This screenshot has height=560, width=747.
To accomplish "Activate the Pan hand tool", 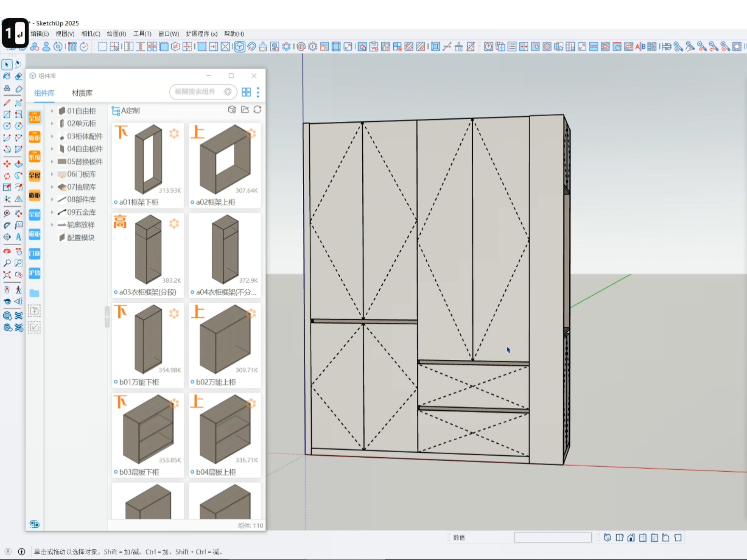I will 18,252.
